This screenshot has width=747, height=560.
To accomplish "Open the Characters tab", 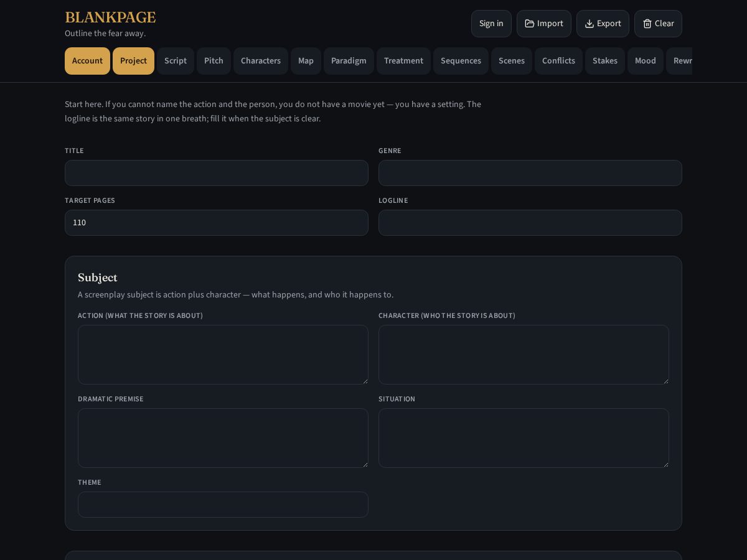I will [x=261, y=61].
